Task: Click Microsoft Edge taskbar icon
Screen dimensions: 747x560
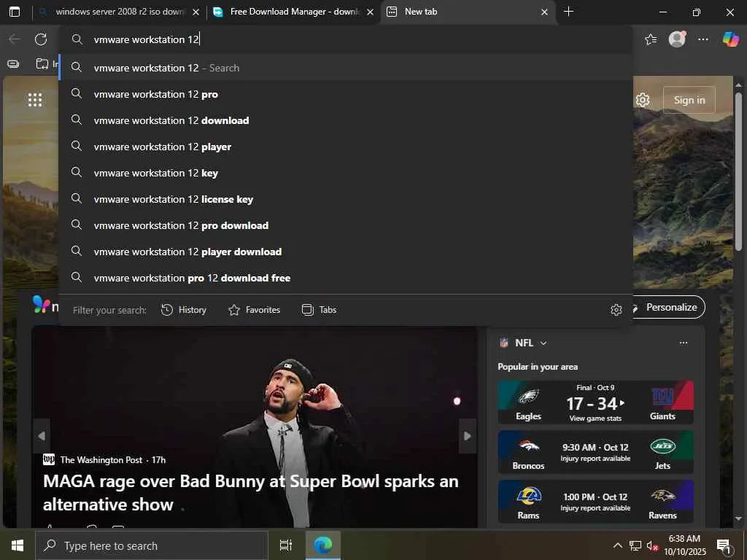Action: pyautogui.click(x=323, y=545)
